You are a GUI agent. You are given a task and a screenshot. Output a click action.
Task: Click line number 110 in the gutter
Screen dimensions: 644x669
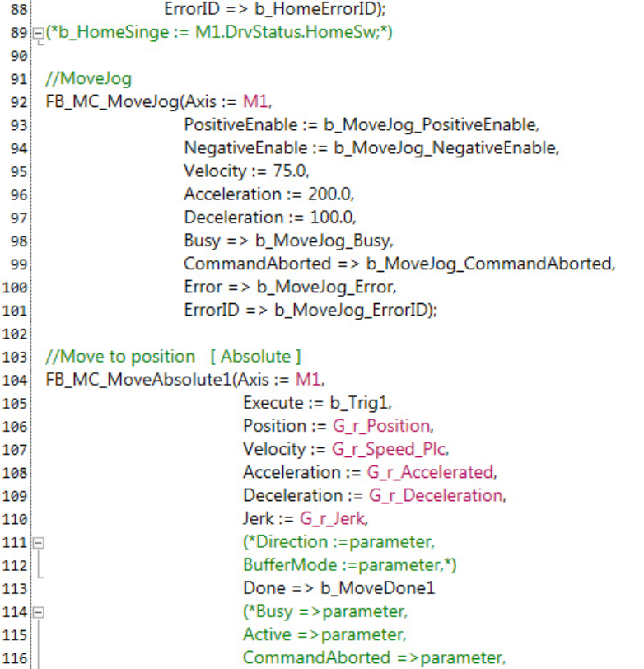[x=15, y=519]
